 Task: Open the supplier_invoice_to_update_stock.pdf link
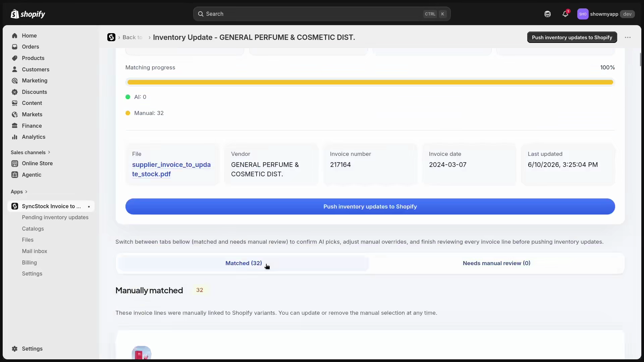click(171, 169)
